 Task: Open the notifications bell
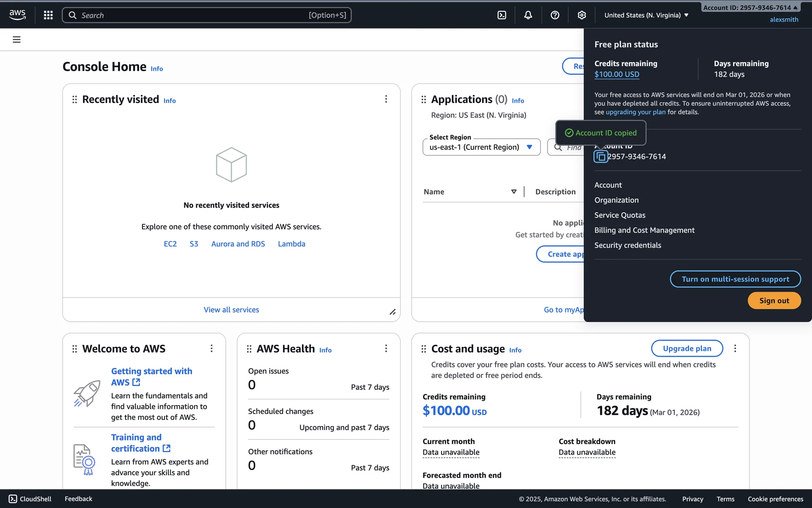pyautogui.click(x=528, y=15)
